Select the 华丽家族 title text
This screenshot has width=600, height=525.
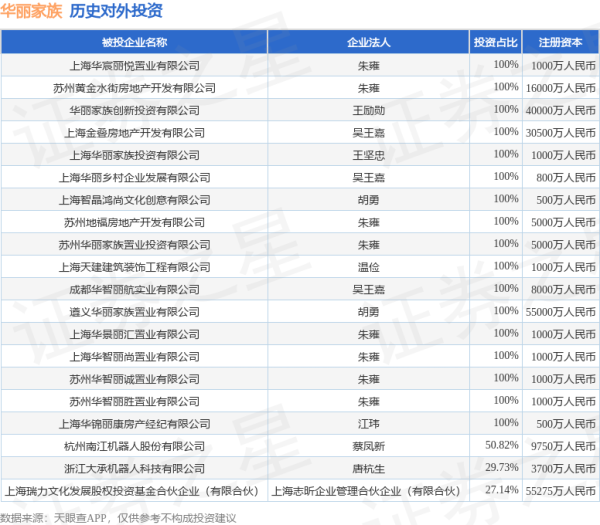31,11
